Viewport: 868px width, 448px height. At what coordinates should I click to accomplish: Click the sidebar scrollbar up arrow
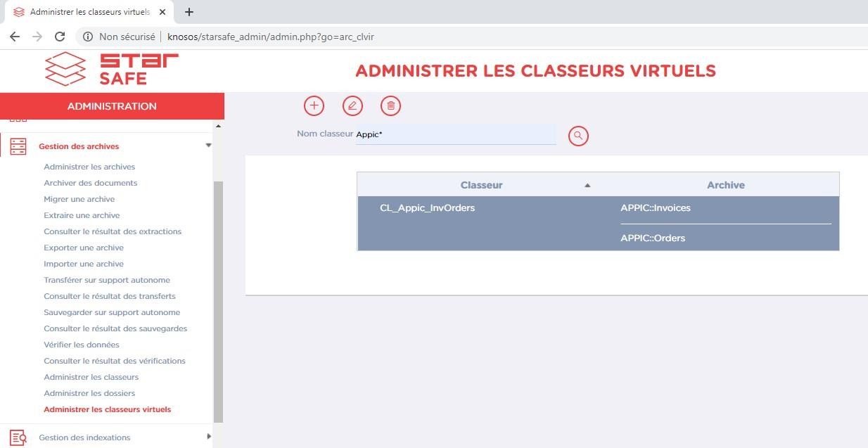218,126
